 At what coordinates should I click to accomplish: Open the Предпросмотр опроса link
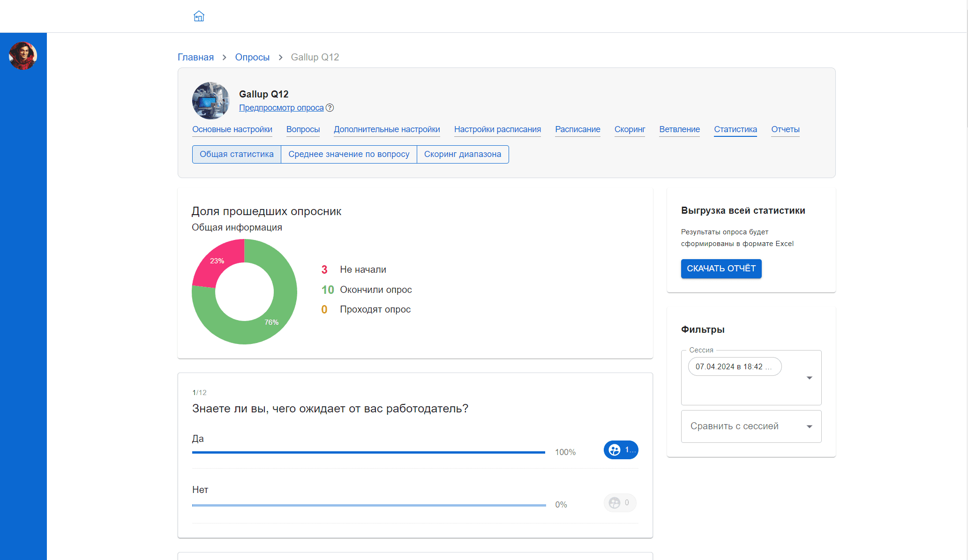[281, 108]
